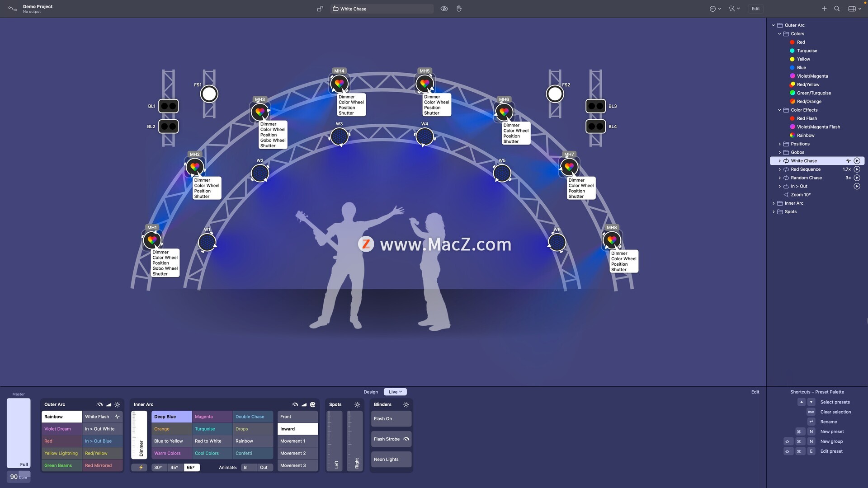Screen dimensions: 868x488
Task: Click the lightning bolt button in Inner Arc
Action: point(141,468)
